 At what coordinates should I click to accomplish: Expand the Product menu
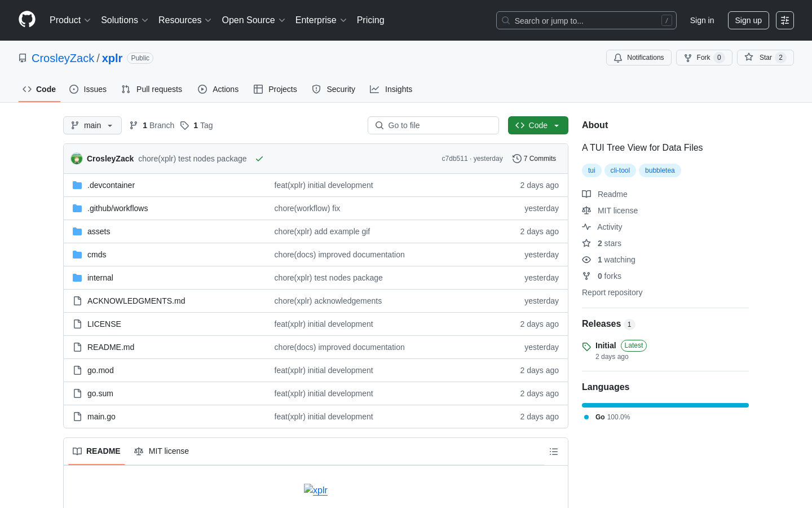click(x=70, y=20)
